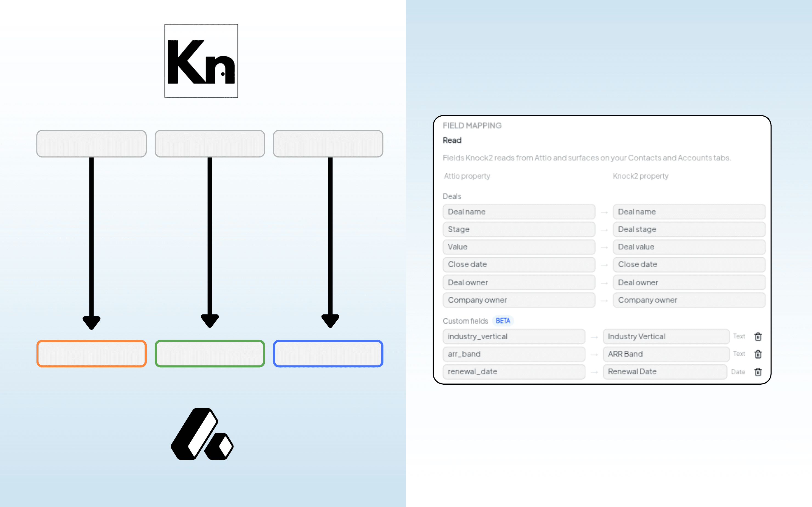Click trash icon for renewal_date row
This screenshot has width=812, height=507.
pyautogui.click(x=758, y=371)
